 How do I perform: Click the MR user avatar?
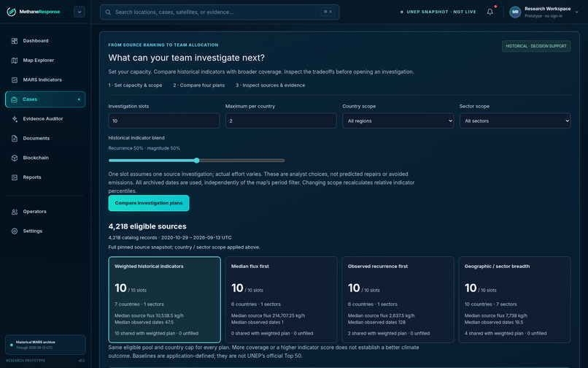tap(515, 12)
